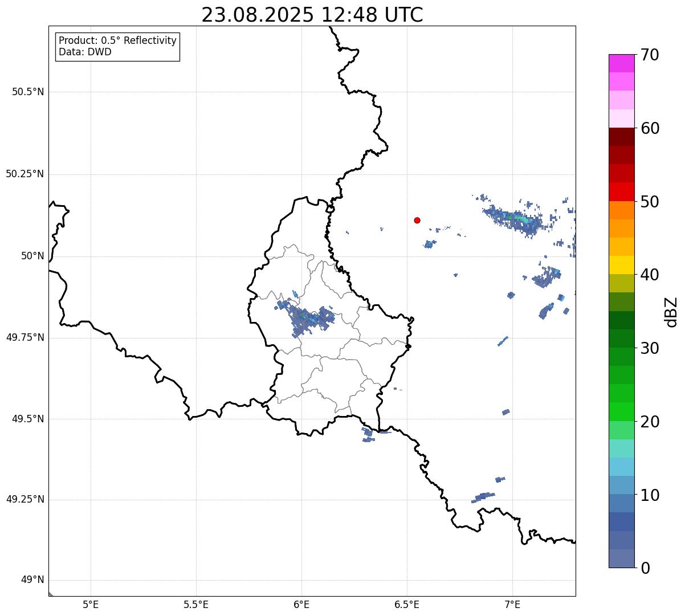Click the 50.5°N latitude label
Image resolution: width=685 pixels, height=616 pixels.
click(x=28, y=92)
